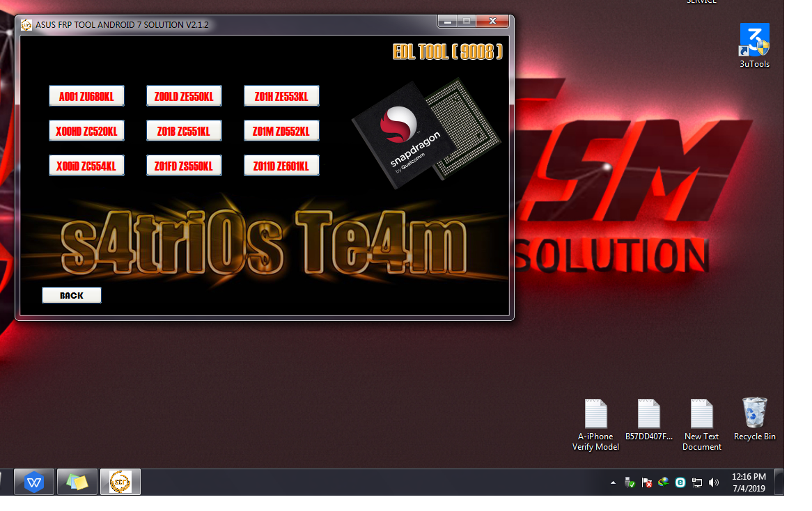Show hidden tray icons arrow

click(x=613, y=482)
